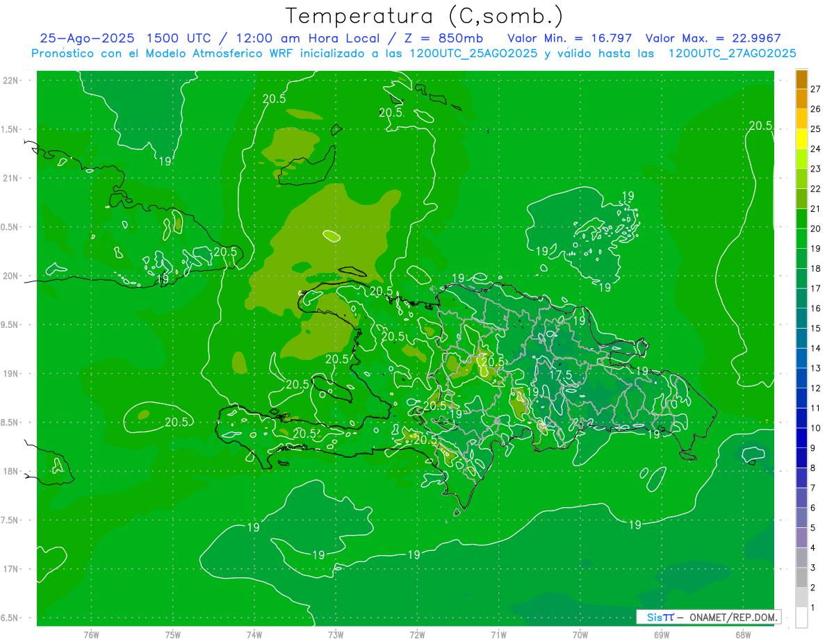Pick the dark blue swatch between 9 and 10
The width and height of the screenshot is (834, 644).
tap(801, 438)
